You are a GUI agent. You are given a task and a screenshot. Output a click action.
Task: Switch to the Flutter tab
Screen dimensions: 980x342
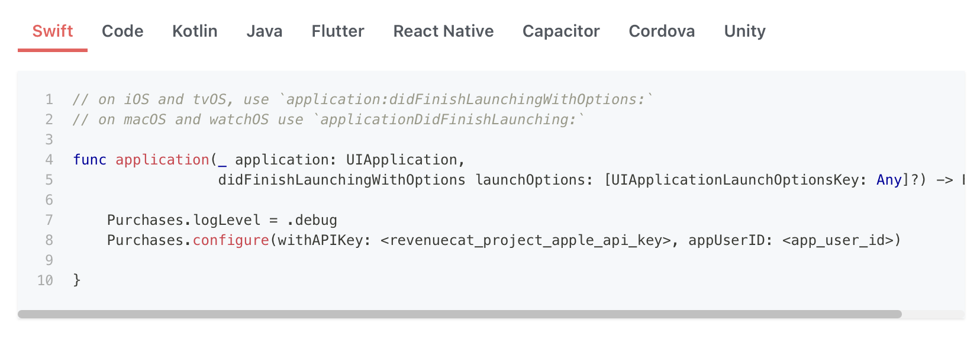[x=337, y=31]
